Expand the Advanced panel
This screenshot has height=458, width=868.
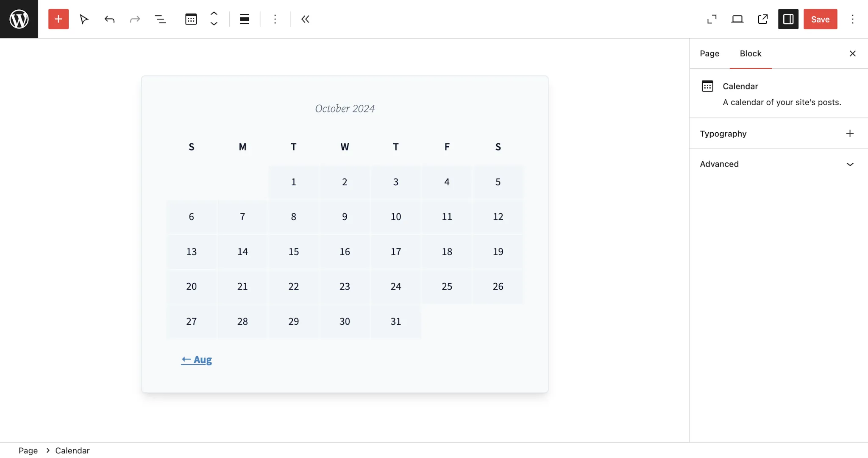[x=779, y=164]
